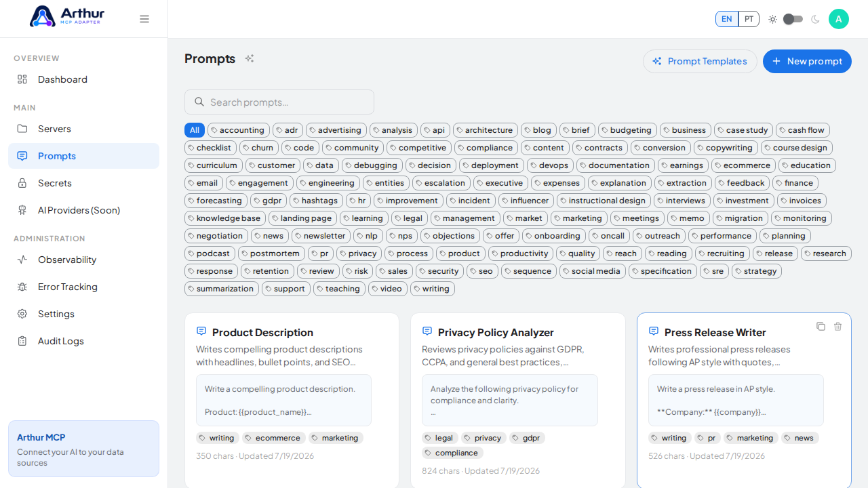Click compliance tag on Privacy Policy Analyzer card
The height and width of the screenshot is (488, 868).
pos(452,453)
